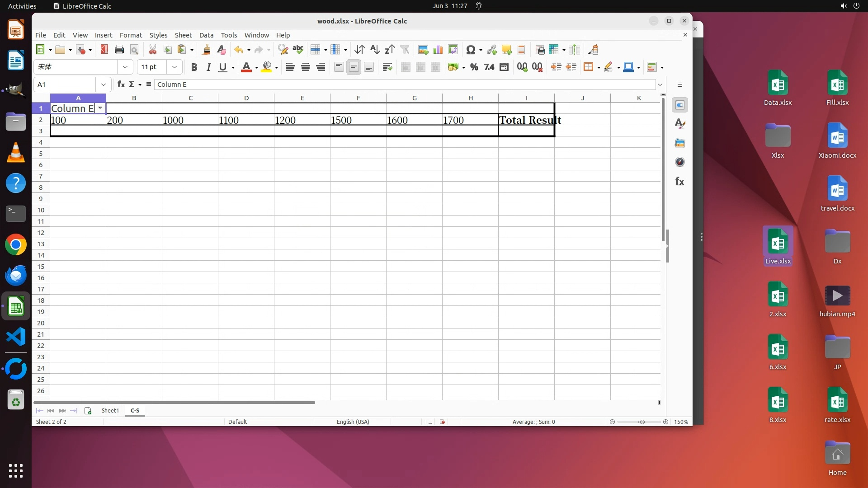The width and height of the screenshot is (868, 488).
Task: Toggle Wrap Text button
Action: tap(387, 67)
